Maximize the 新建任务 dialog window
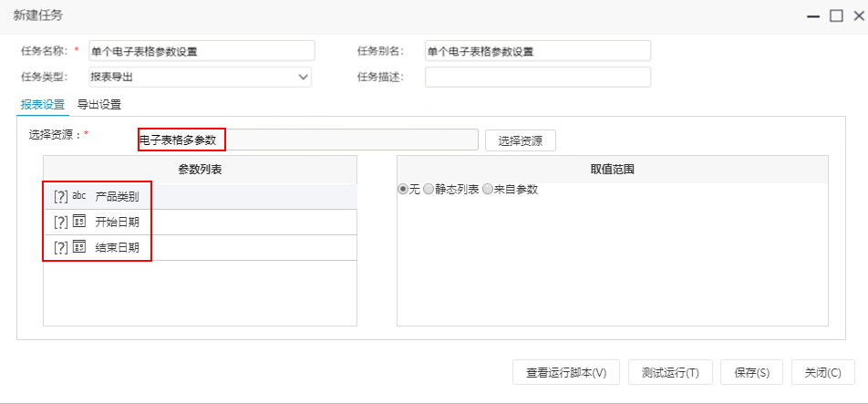 (x=836, y=16)
